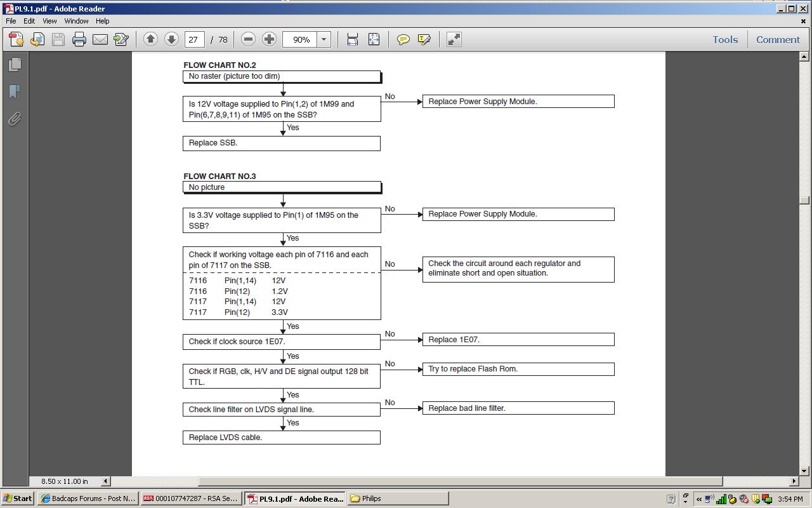Go to next page with down arrow

point(171,39)
